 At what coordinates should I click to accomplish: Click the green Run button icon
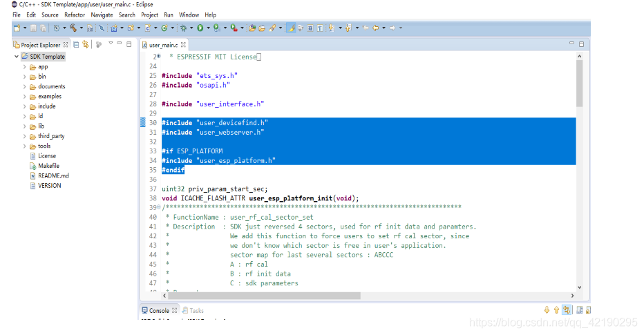point(200,28)
